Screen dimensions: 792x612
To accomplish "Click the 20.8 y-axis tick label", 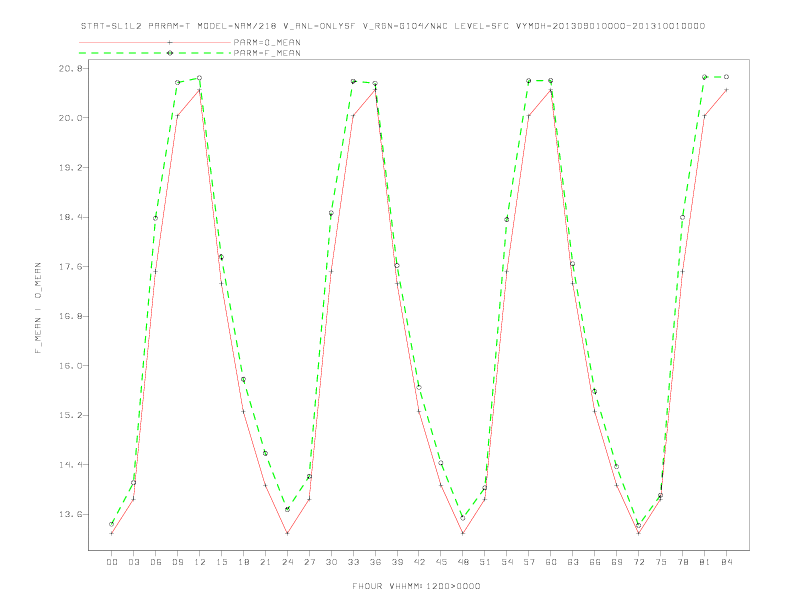I will (x=70, y=68).
